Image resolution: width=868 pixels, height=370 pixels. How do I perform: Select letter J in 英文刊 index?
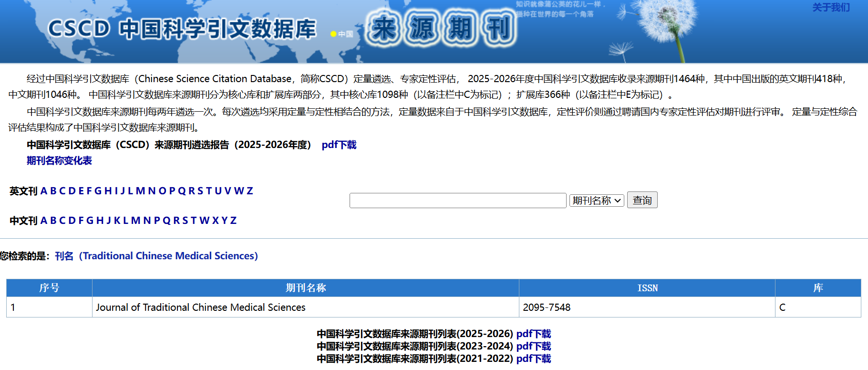123,191
